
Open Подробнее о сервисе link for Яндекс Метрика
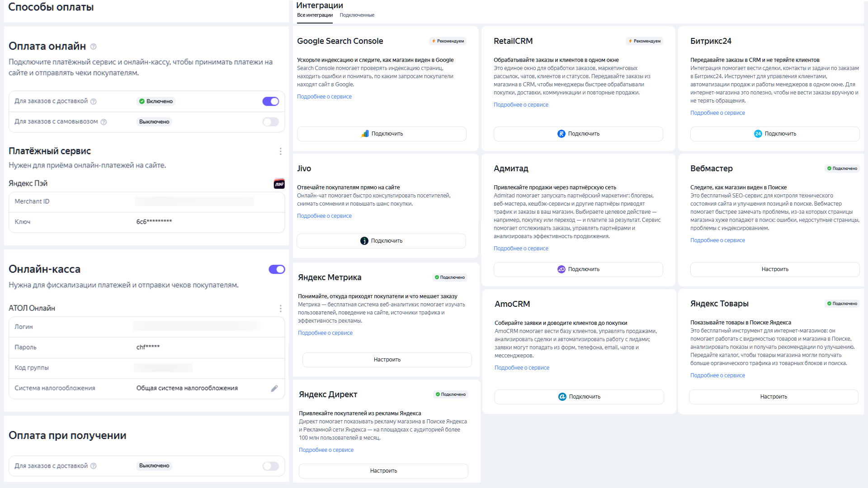(325, 333)
